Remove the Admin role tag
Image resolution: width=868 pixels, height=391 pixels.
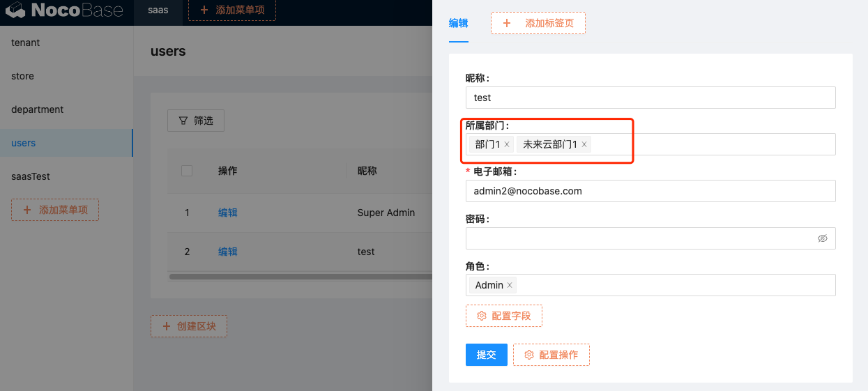tap(510, 285)
